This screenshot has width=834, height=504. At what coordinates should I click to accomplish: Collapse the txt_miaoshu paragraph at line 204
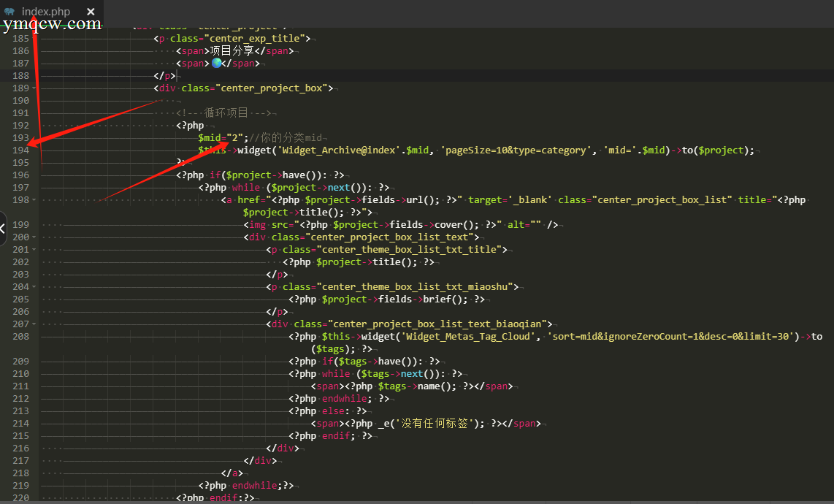[x=34, y=286]
